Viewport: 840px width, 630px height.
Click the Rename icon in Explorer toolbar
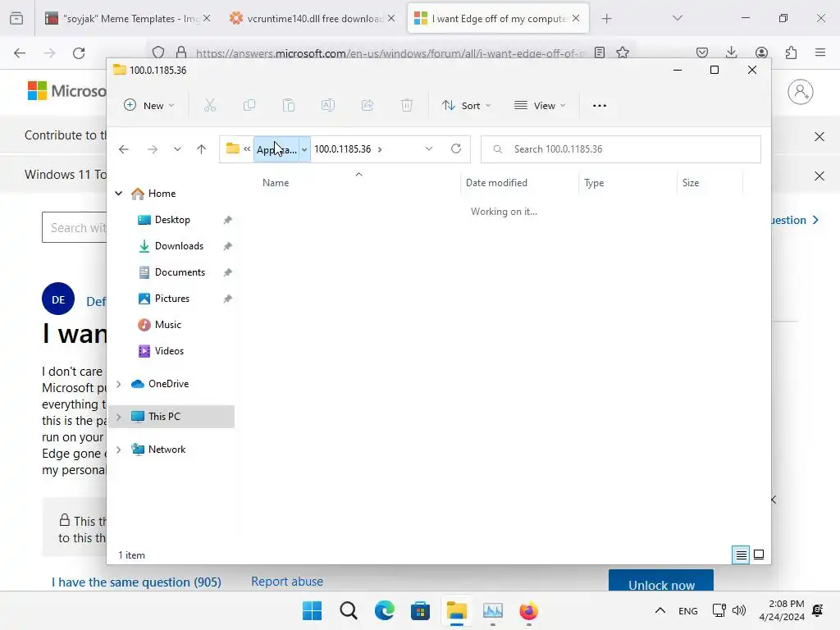tap(328, 106)
